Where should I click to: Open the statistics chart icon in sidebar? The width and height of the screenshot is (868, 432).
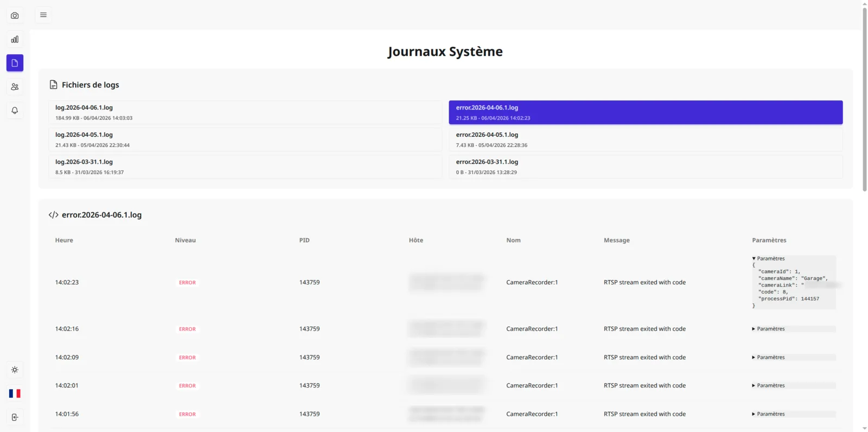click(15, 40)
